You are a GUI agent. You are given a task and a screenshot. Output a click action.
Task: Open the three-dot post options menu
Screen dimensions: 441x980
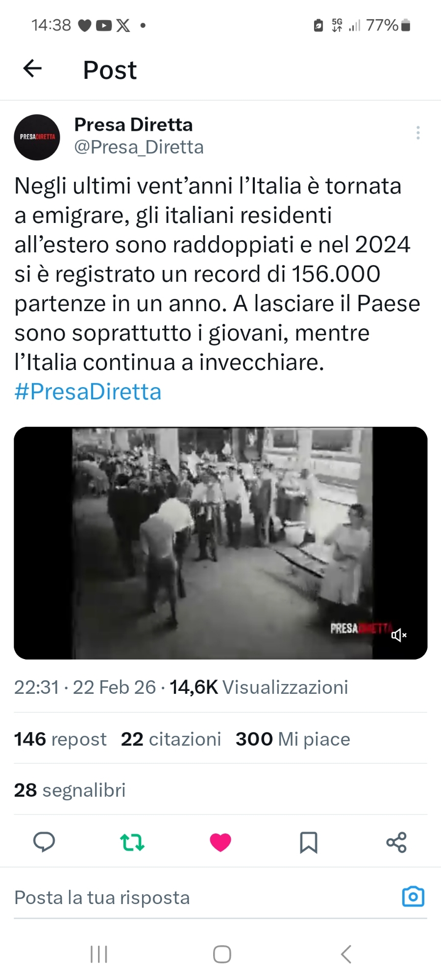point(418,133)
